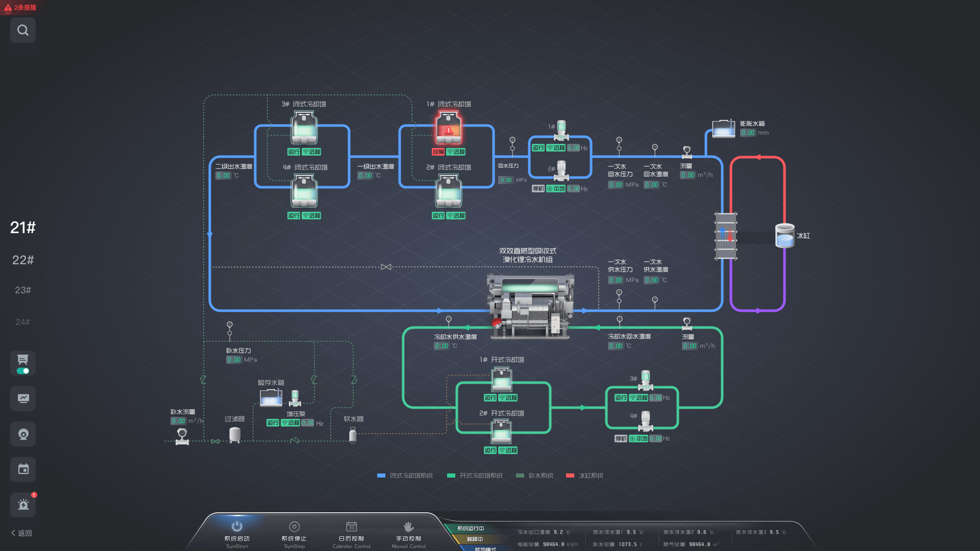Click the search magnifier icon
This screenshot has height=551, width=980.
click(x=23, y=30)
